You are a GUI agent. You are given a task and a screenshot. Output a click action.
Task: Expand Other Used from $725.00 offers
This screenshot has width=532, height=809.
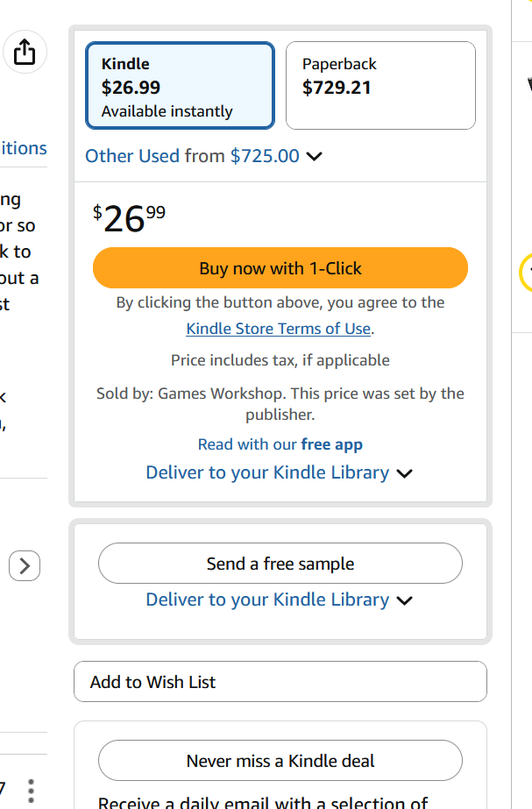(192, 156)
